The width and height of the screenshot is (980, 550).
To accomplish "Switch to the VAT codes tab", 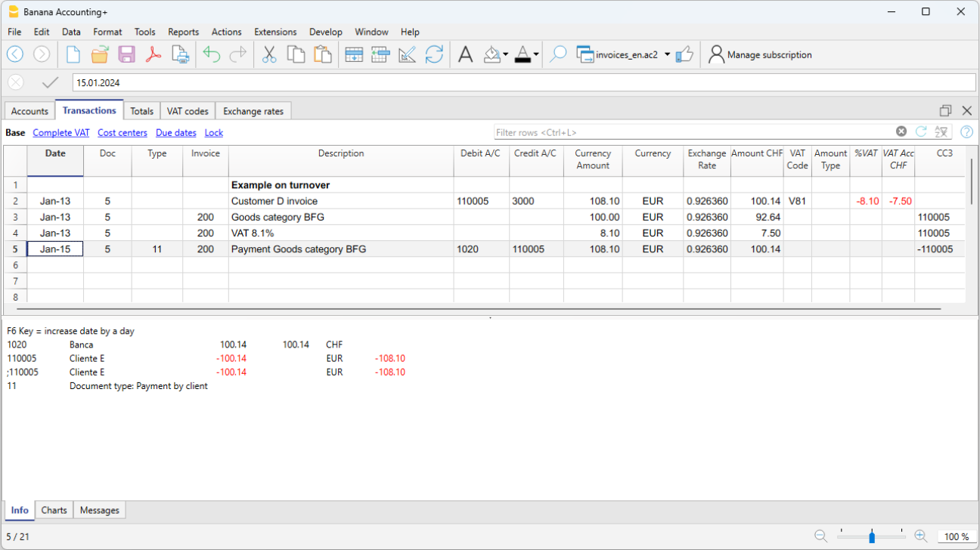I will [187, 111].
